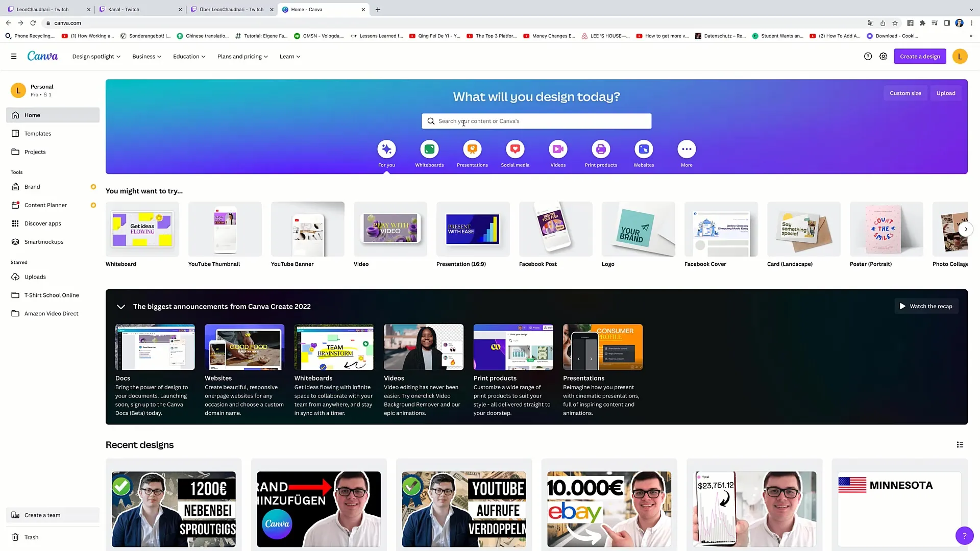Click the Custom size button
Screen dimensions: 980x551
[x=905, y=93]
